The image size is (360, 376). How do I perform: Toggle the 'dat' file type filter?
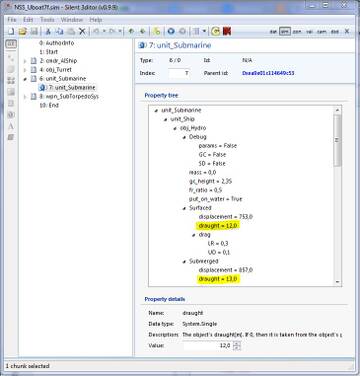point(273,32)
